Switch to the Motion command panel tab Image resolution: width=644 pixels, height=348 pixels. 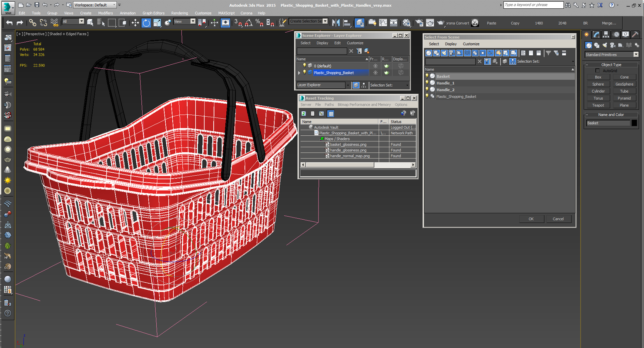pyautogui.click(x=616, y=35)
